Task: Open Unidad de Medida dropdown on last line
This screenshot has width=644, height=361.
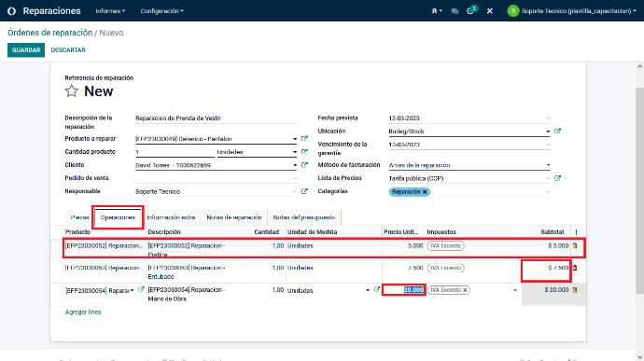Action: point(367,290)
